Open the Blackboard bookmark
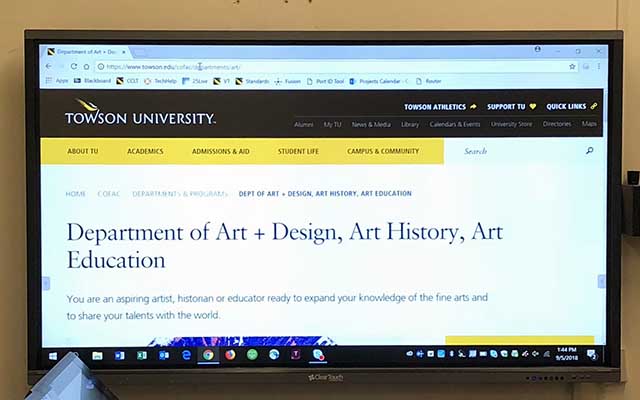The image size is (640, 400). point(92,81)
